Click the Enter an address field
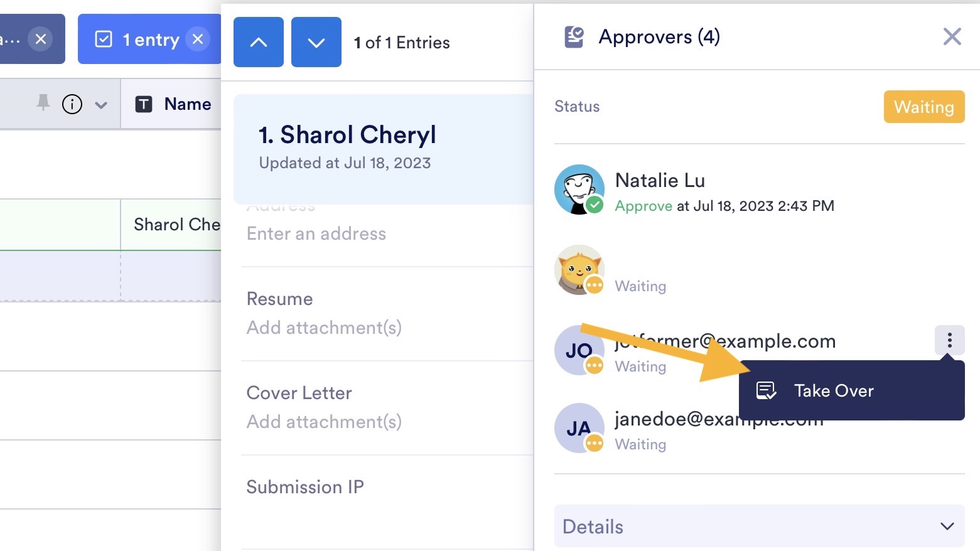The width and height of the screenshot is (980, 551). pyautogui.click(x=316, y=234)
